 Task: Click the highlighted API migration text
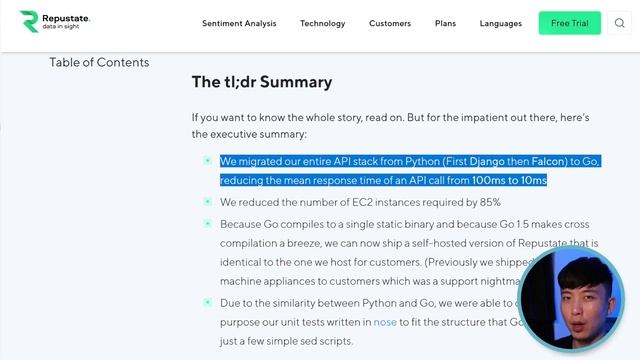[410, 171]
